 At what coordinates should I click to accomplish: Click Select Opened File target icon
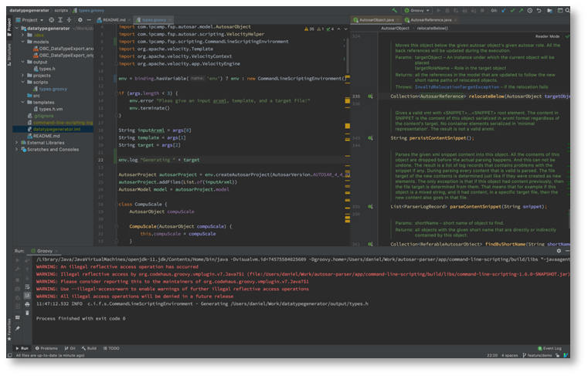51,20
